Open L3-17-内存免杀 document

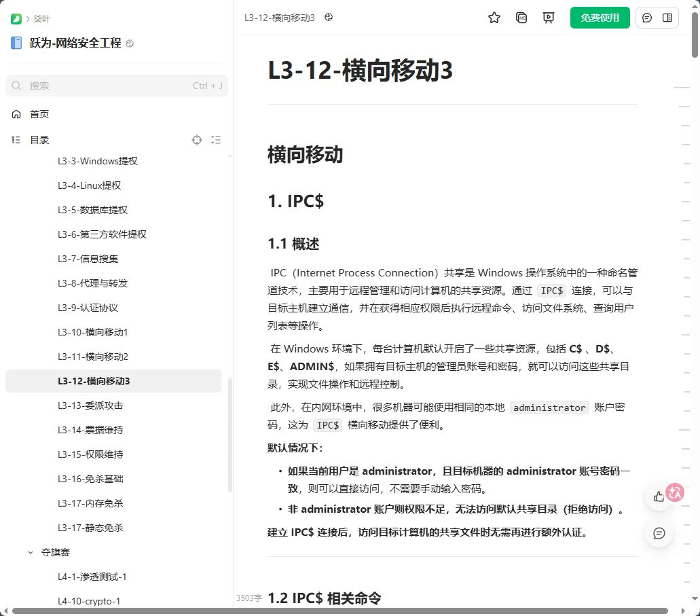pyautogui.click(x=90, y=503)
